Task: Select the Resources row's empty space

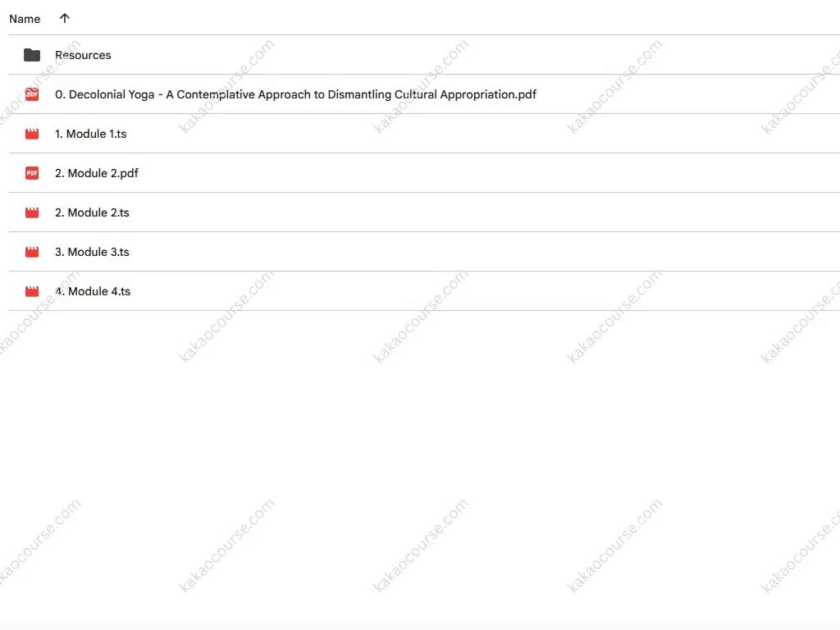Action: 492,55
